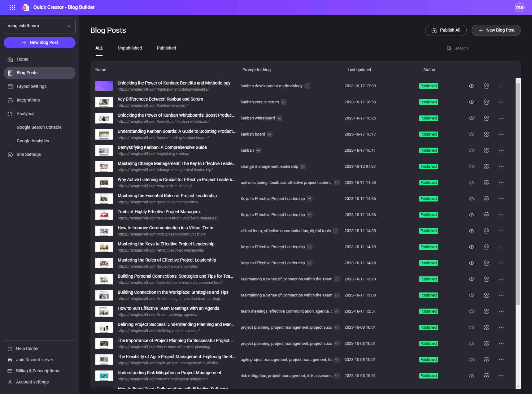
Task: Switch to the Published tab
Action: pyautogui.click(x=166, y=48)
